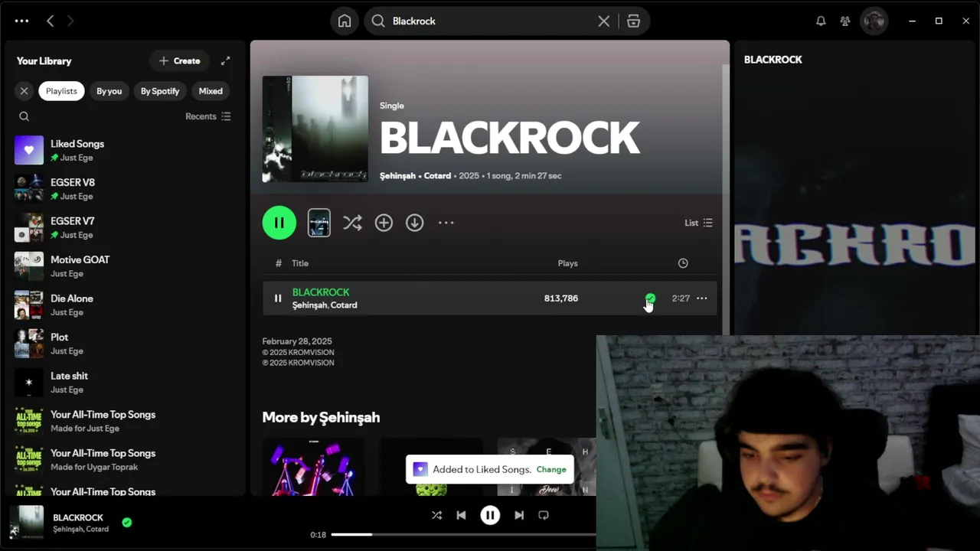
Task: Open the first More by Şehinşah album cover
Action: (313, 467)
